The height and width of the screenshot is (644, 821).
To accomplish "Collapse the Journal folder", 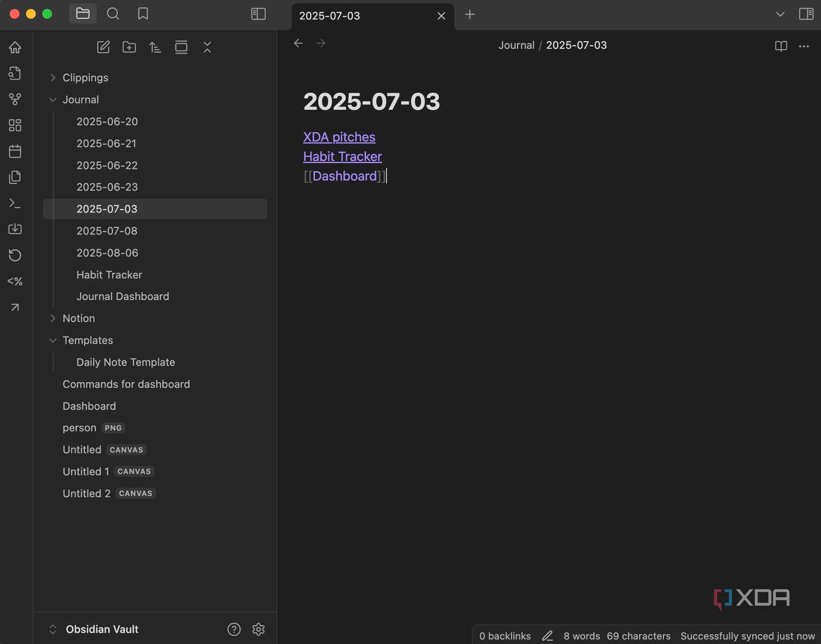I will (x=53, y=100).
